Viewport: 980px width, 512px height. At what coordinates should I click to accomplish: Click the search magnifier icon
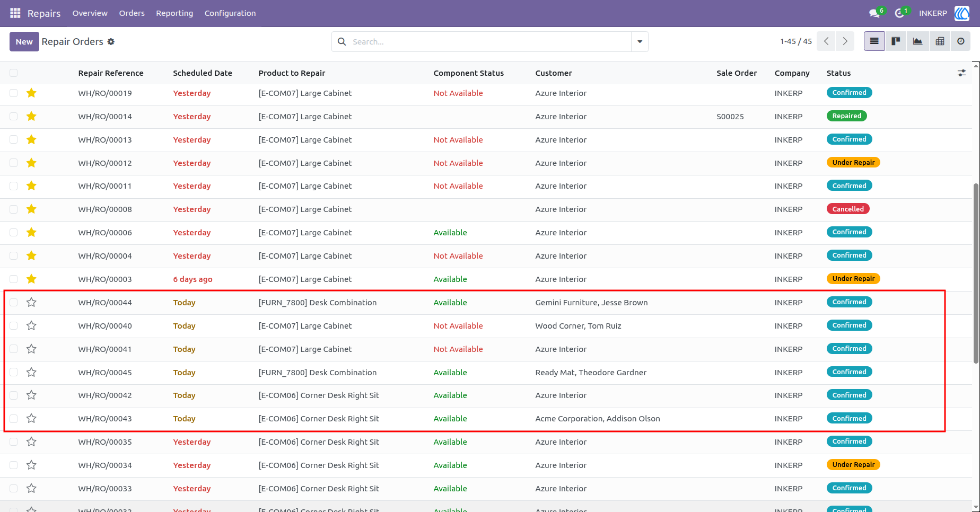[342, 41]
